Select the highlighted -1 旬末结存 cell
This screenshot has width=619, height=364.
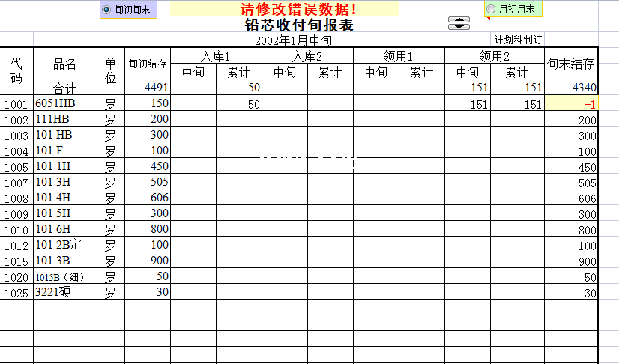(571, 104)
